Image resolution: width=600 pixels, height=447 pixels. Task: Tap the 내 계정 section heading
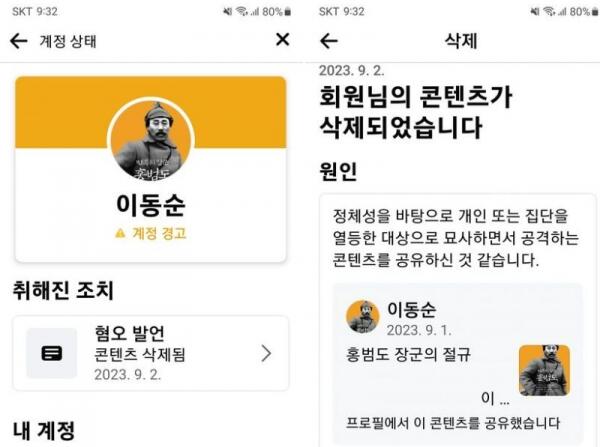[43, 430]
